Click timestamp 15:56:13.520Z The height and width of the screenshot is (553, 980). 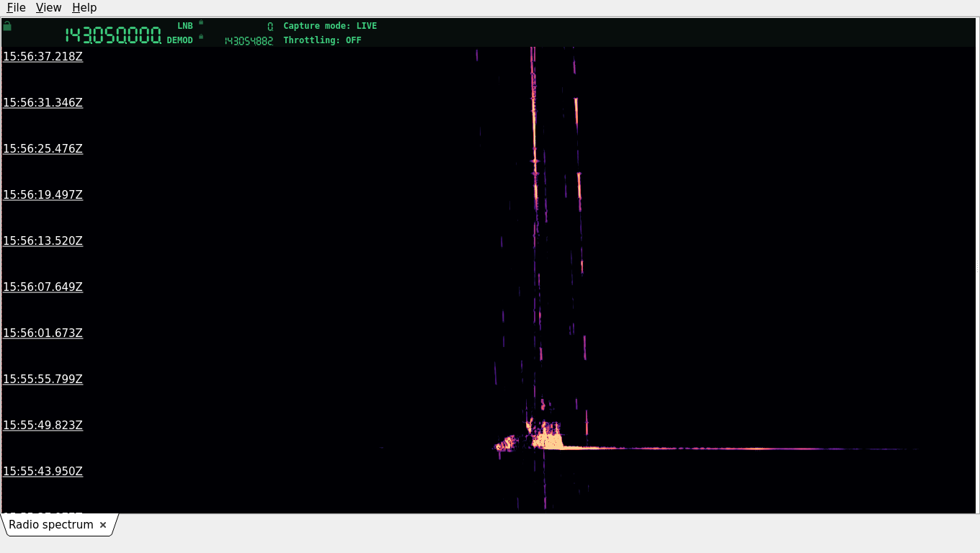point(43,240)
